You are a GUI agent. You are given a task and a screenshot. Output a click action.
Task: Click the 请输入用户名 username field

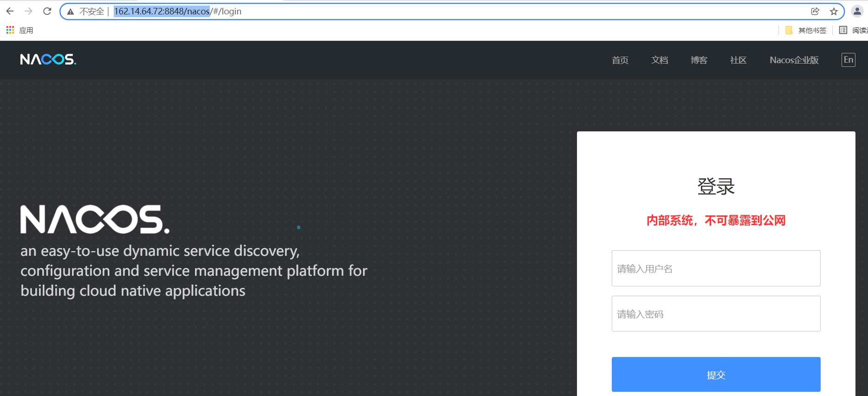[x=716, y=268]
